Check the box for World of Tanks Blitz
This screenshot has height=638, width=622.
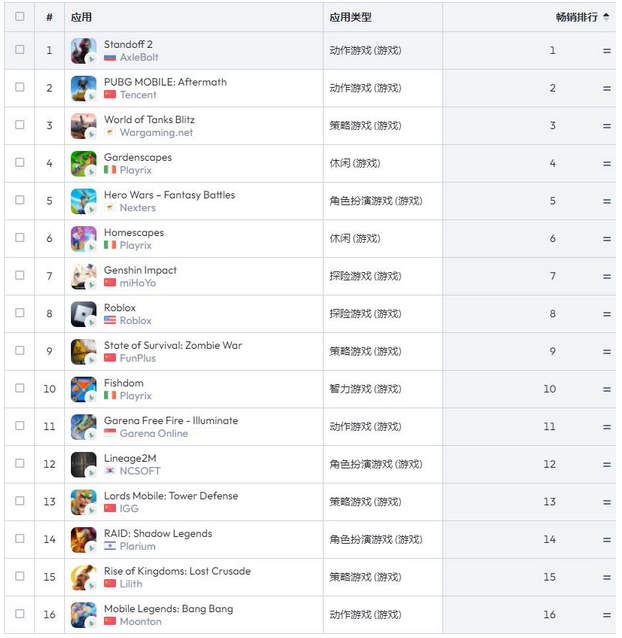(x=20, y=125)
